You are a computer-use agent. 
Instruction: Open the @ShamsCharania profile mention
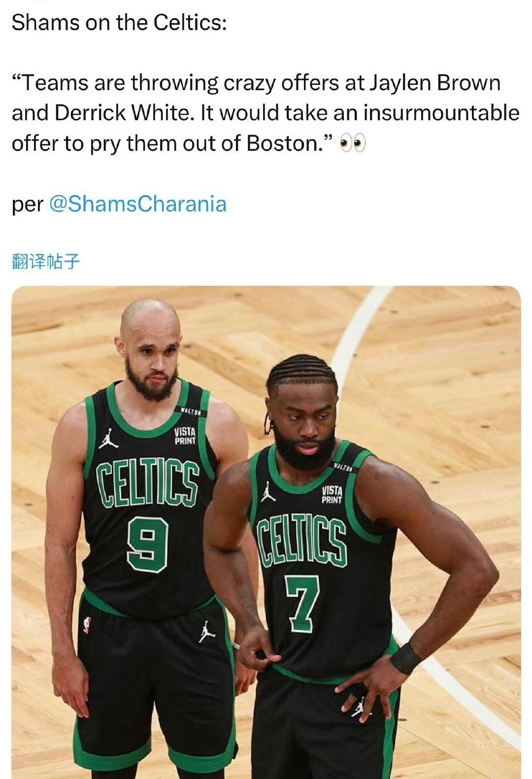[138, 204]
